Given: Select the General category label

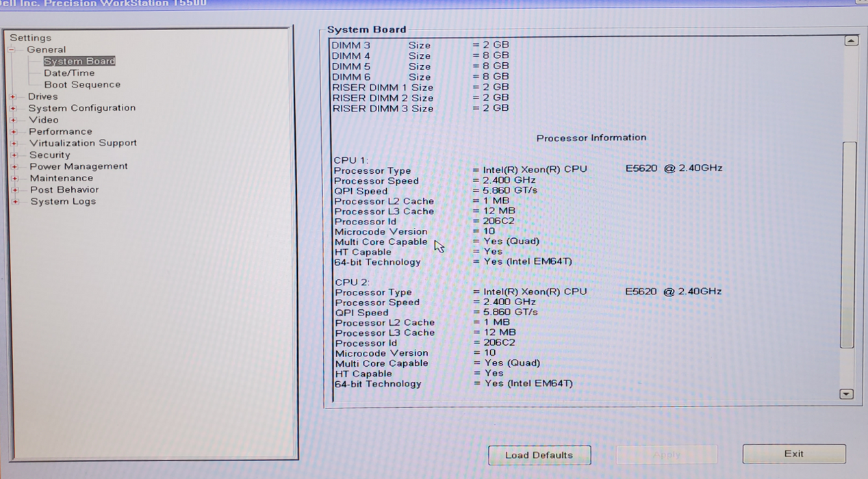Looking at the screenshot, I should pyautogui.click(x=47, y=49).
